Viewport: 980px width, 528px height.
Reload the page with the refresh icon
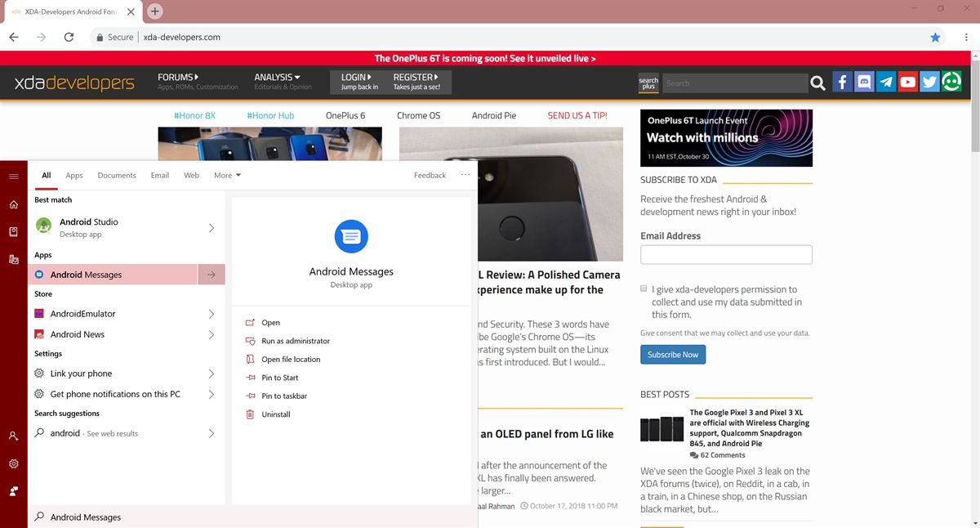point(67,36)
